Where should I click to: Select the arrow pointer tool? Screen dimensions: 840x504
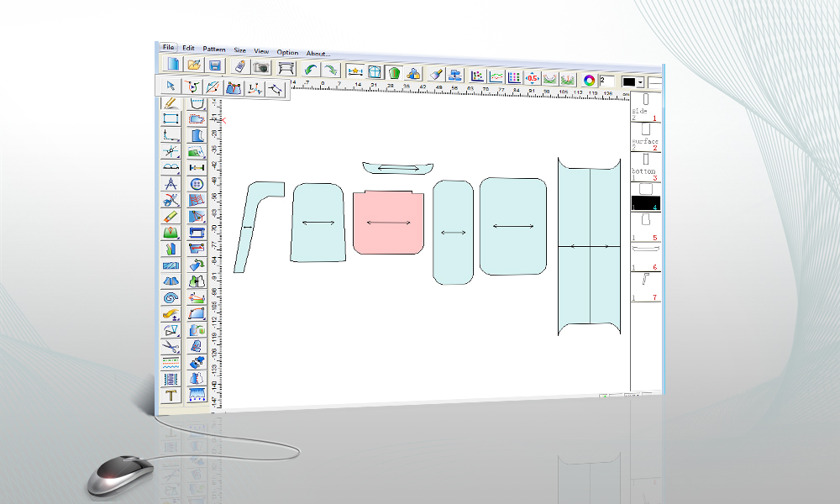(x=171, y=86)
